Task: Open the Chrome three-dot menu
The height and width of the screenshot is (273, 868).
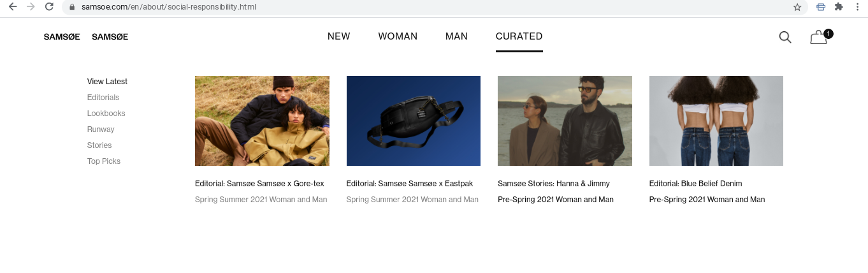Action: coord(858,7)
